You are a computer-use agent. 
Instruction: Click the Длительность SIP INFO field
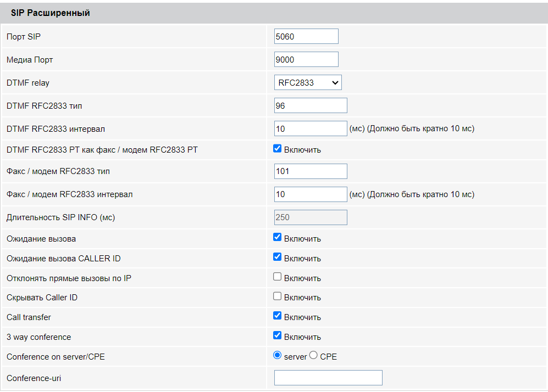pos(311,217)
